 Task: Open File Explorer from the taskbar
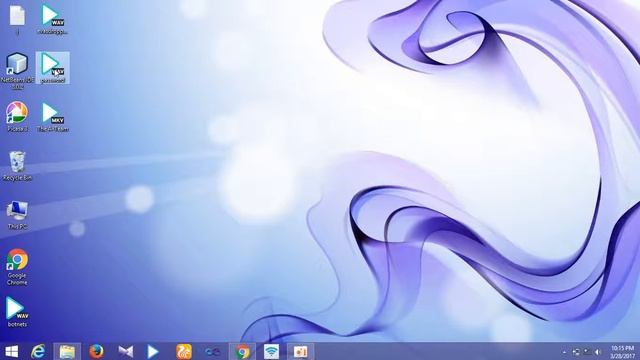click(67, 351)
